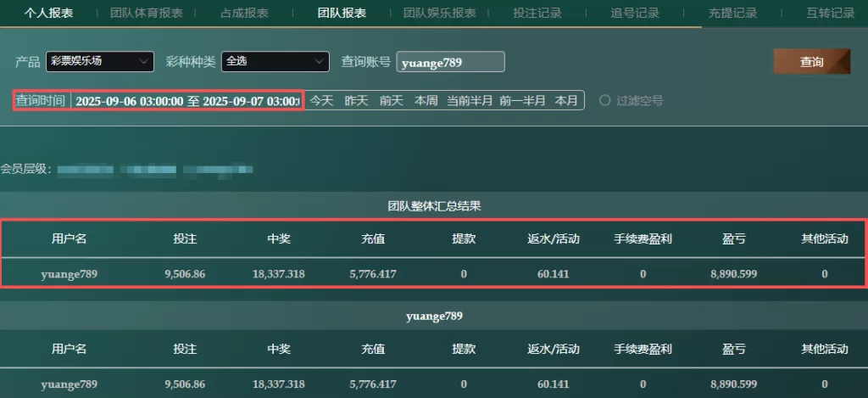Expand the 产品 dropdown showing 彩票娱乐场
The width and height of the screenshot is (868, 398).
coord(100,62)
